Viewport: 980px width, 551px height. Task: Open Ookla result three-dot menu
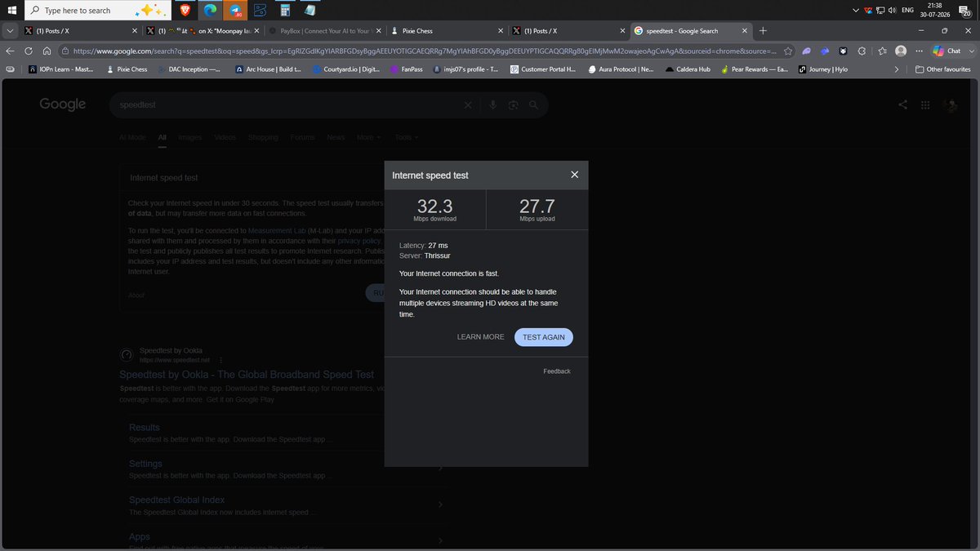(x=220, y=360)
